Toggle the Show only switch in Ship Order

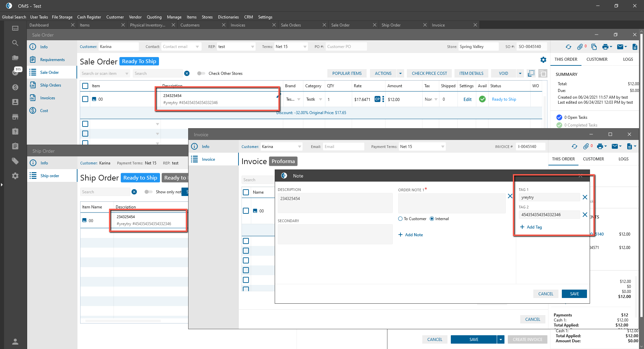pyautogui.click(x=148, y=192)
